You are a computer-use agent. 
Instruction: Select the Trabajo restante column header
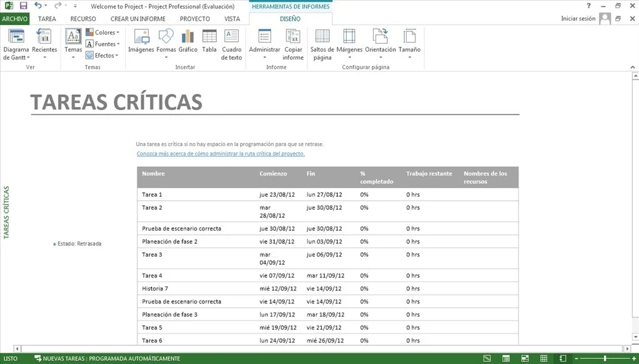coord(429,174)
